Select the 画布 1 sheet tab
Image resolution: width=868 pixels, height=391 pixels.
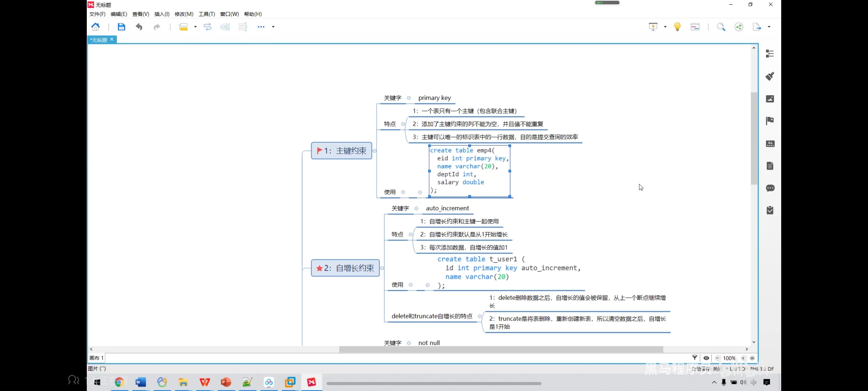click(96, 358)
